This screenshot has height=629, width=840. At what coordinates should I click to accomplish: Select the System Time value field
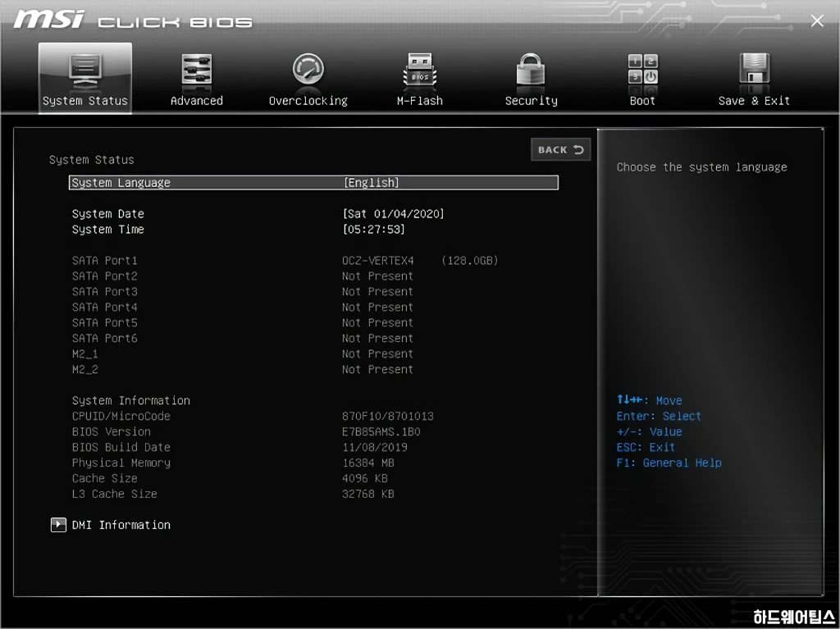click(373, 230)
